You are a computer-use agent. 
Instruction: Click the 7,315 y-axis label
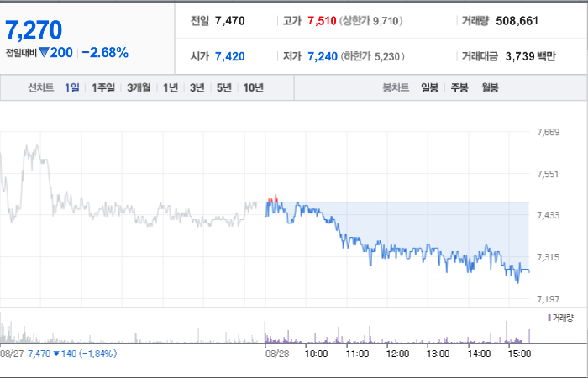548,257
